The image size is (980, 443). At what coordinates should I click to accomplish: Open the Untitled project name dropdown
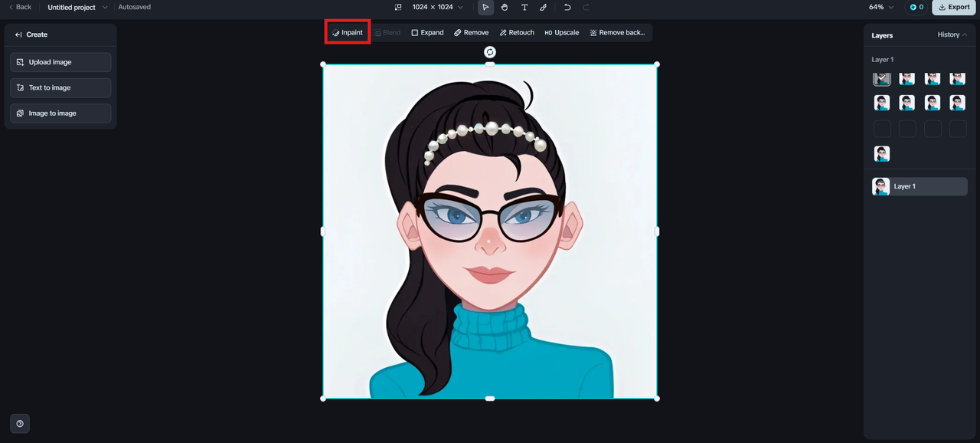click(x=77, y=8)
